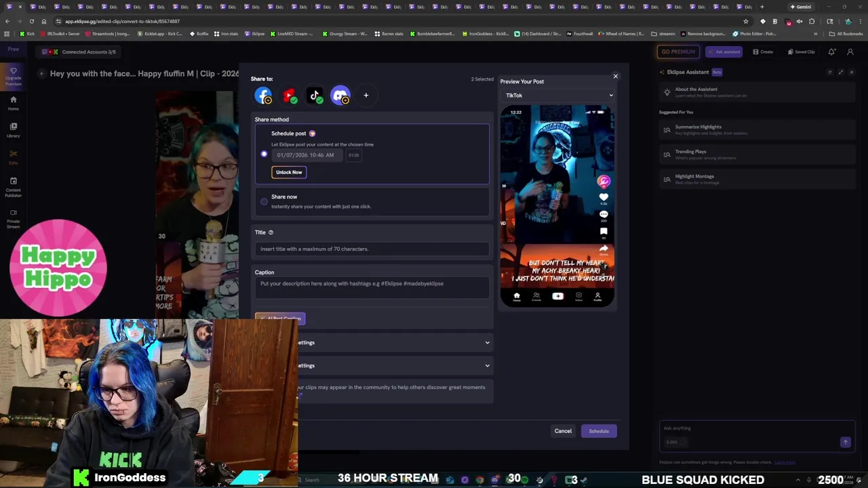This screenshot has width=868, height=488.
Task: Open the notifications bell
Action: coord(832,52)
